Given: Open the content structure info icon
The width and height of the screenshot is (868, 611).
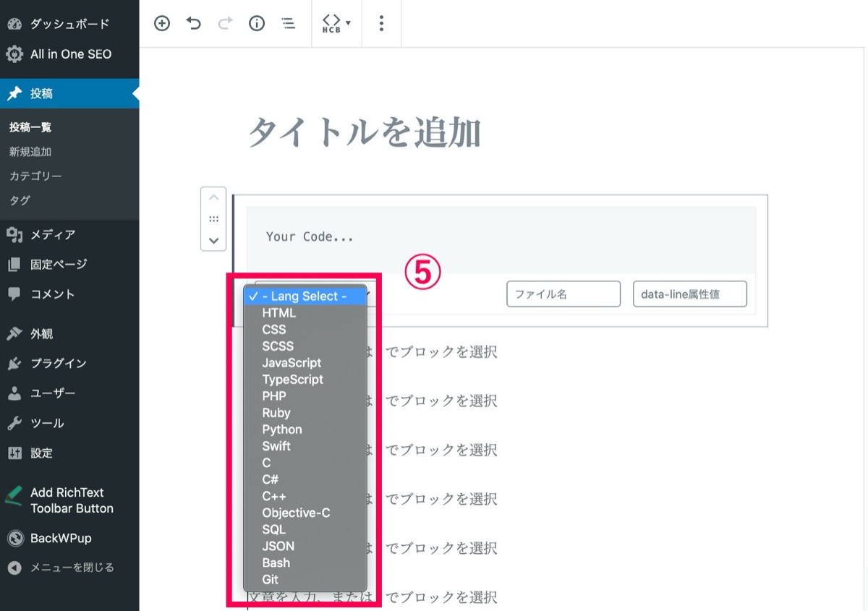Looking at the screenshot, I should (x=257, y=23).
